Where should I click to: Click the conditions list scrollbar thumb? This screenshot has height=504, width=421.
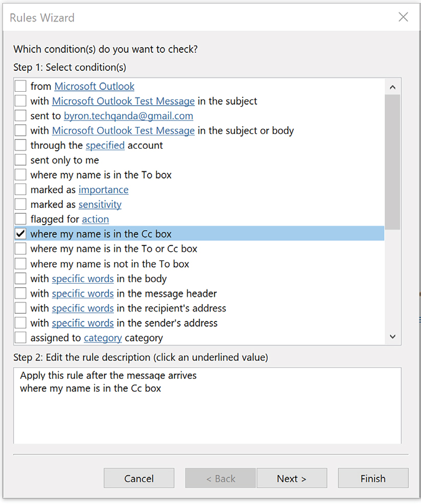click(392, 162)
